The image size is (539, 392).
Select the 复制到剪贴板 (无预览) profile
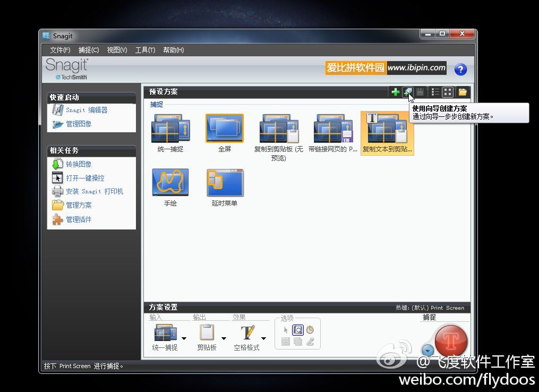278,138
